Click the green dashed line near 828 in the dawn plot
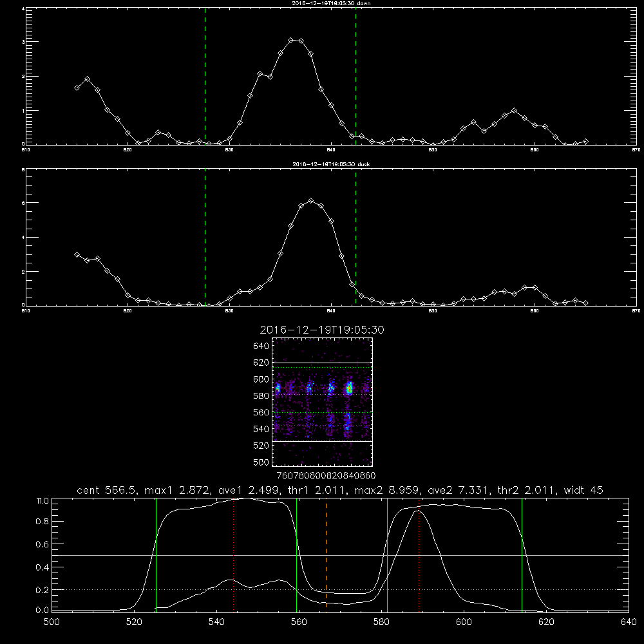Image resolution: width=644 pixels, height=644 pixels. pyautogui.click(x=205, y=76)
